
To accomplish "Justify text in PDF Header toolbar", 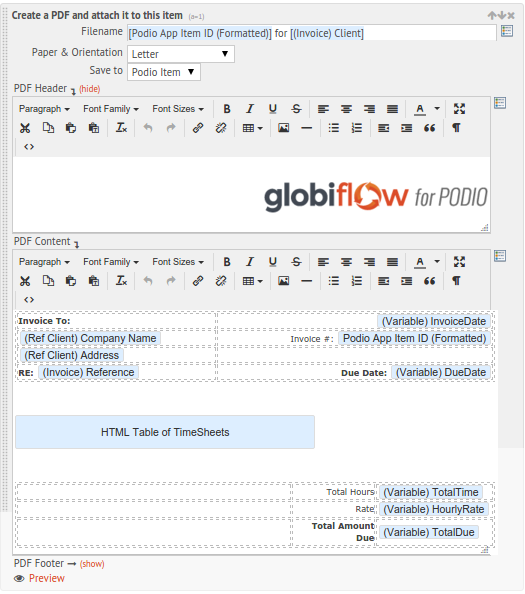I will coord(392,109).
